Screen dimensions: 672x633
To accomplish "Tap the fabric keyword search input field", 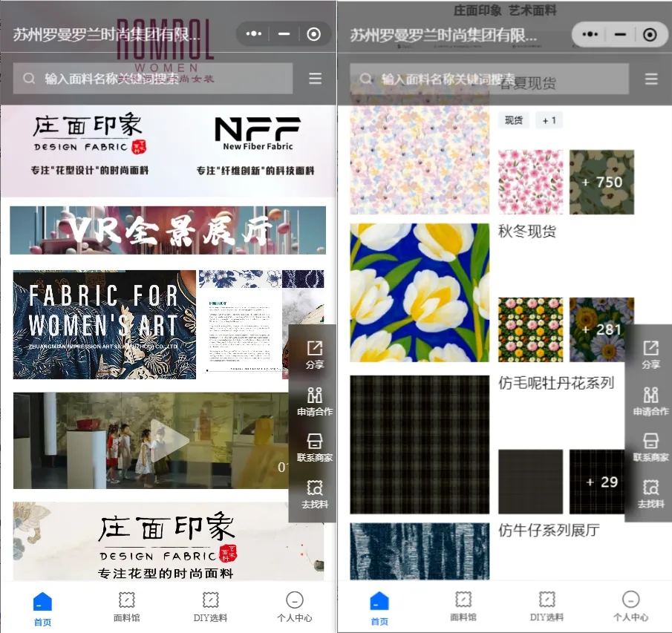I will [149, 78].
